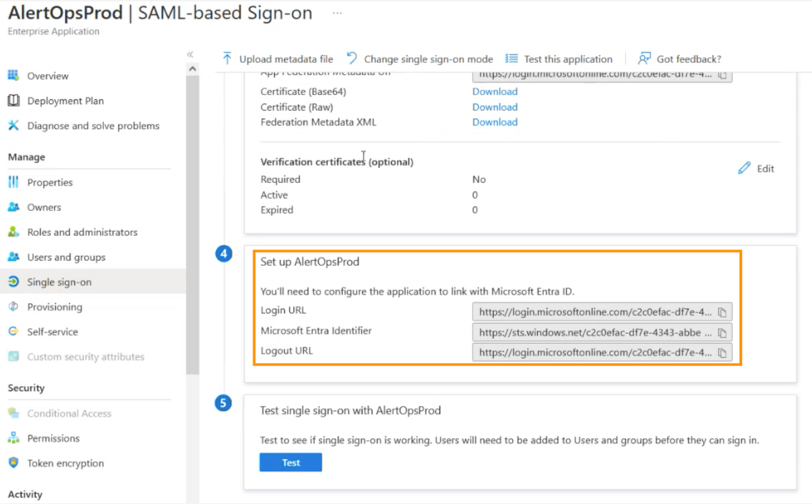This screenshot has height=504, width=812.
Task: Open the Overview menu item
Action: click(x=48, y=76)
